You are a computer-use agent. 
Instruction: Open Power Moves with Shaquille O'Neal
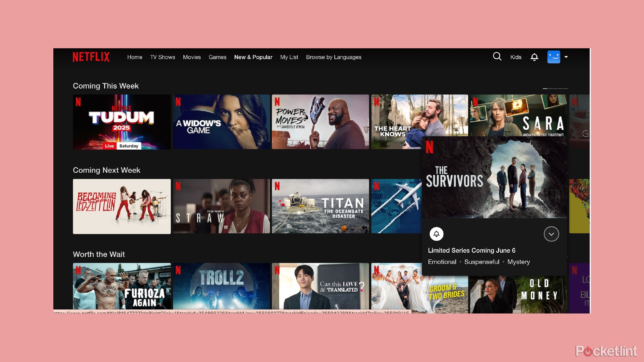click(320, 122)
